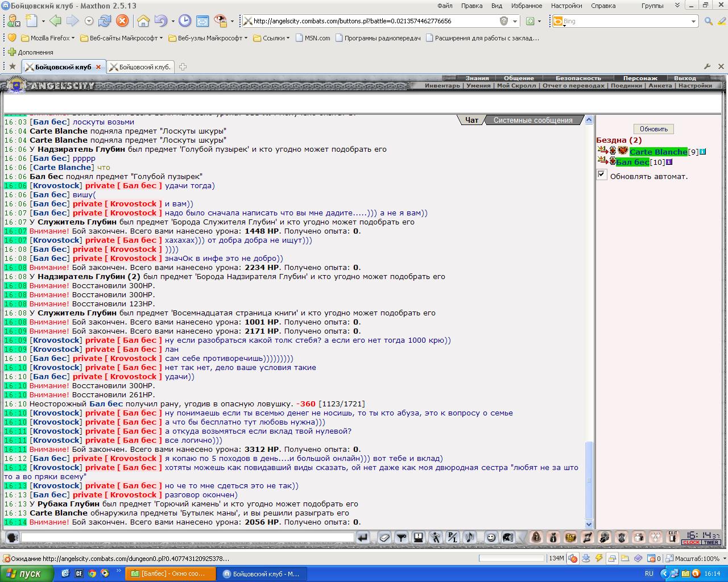Viewport: 728px width, 582px height.
Task: Toggle the P/L transliteration icon
Action: click(453, 537)
